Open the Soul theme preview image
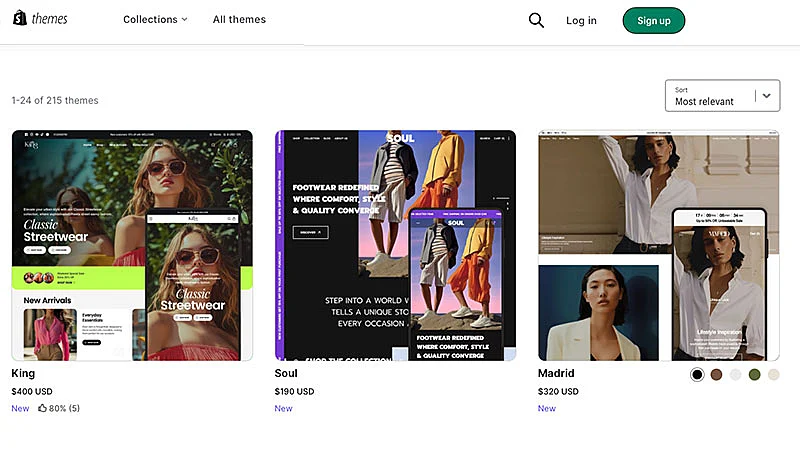This screenshot has width=800, height=450. 395,245
